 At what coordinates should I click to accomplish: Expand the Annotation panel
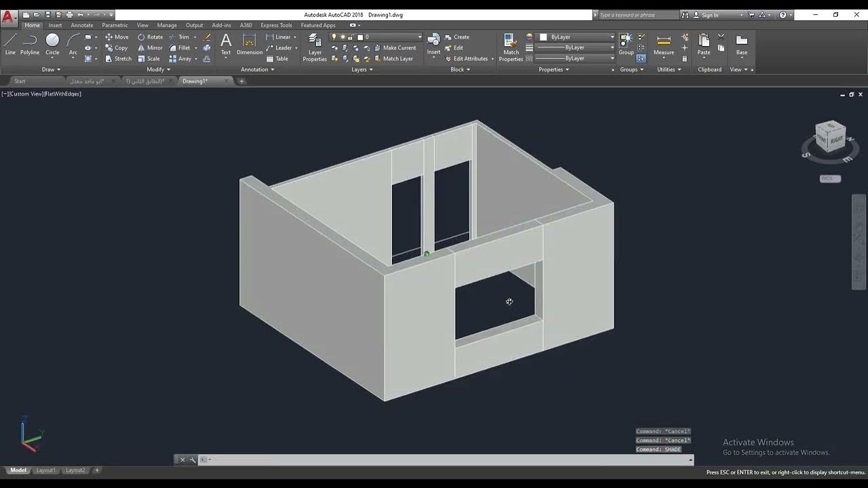(x=258, y=69)
